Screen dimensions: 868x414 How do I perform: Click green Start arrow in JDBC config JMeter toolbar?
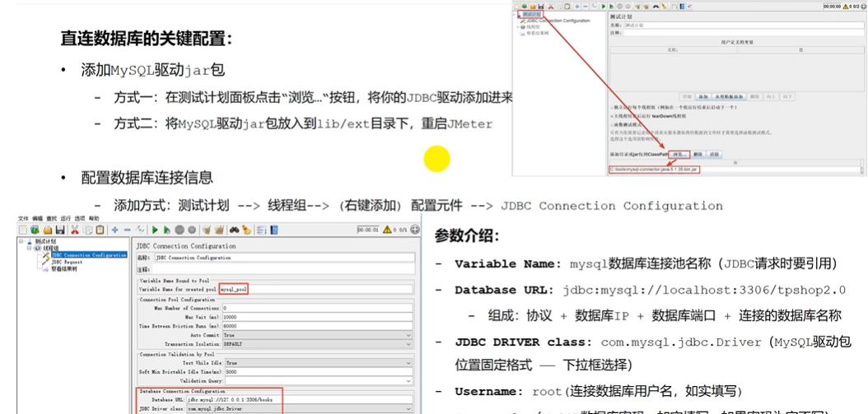click(x=155, y=230)
